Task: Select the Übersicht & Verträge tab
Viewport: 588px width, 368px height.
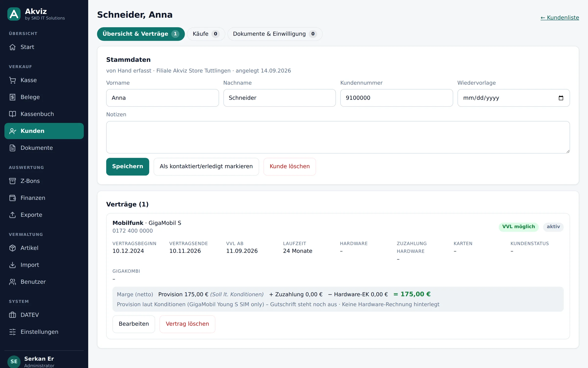Action: (x=141, y=34)
